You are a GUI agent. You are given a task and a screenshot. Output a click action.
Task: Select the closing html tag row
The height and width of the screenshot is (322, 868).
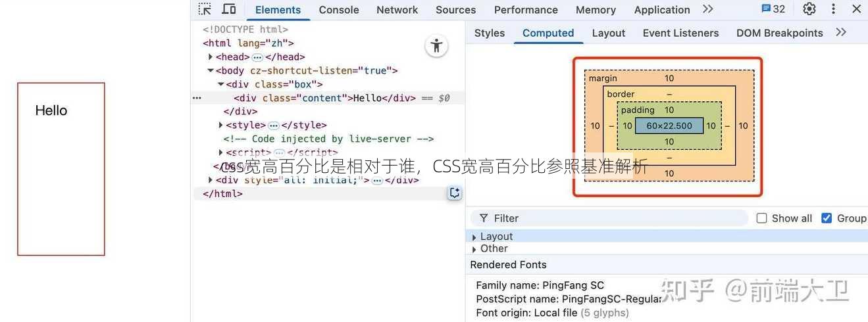pyautogui.click(x=222, y=194)
